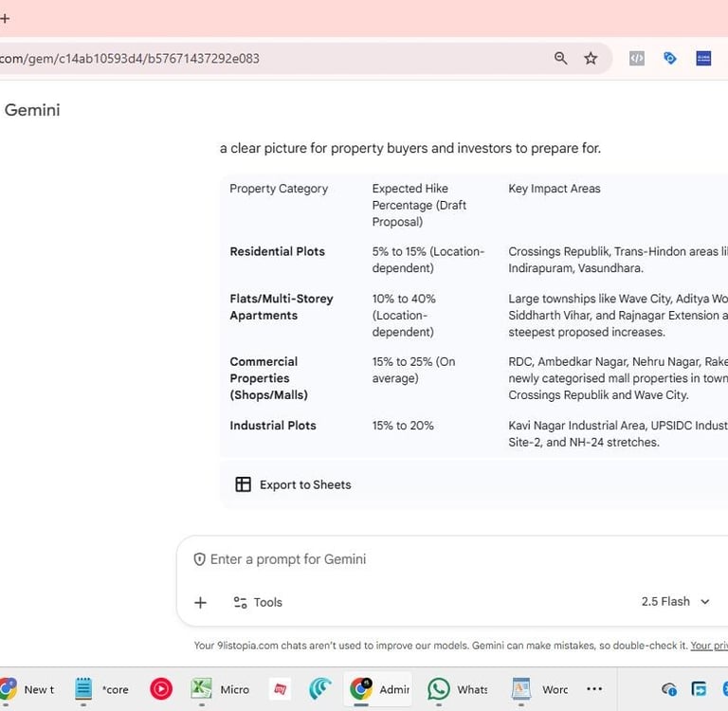Switch to WordPad document in taskbar
728x711 pixels.
(539, 689)
